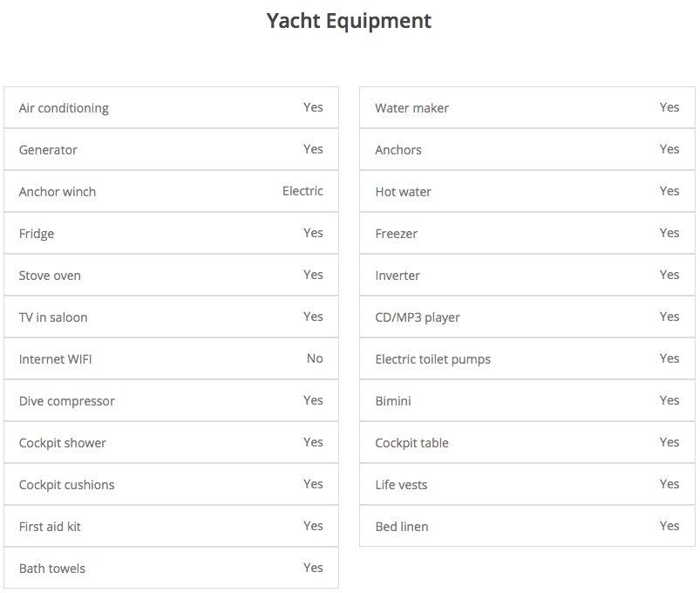
Task: Select the Hot water label
Action: [403, 192]
